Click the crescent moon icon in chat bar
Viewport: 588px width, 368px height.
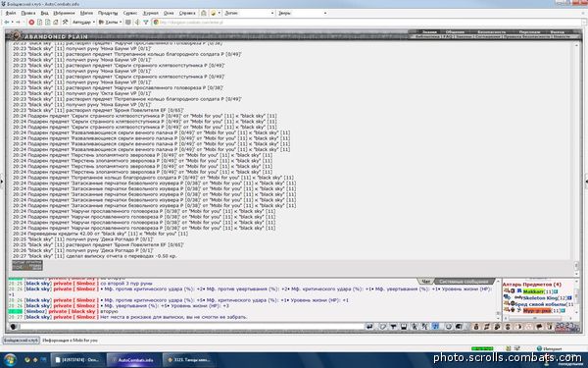518,327
